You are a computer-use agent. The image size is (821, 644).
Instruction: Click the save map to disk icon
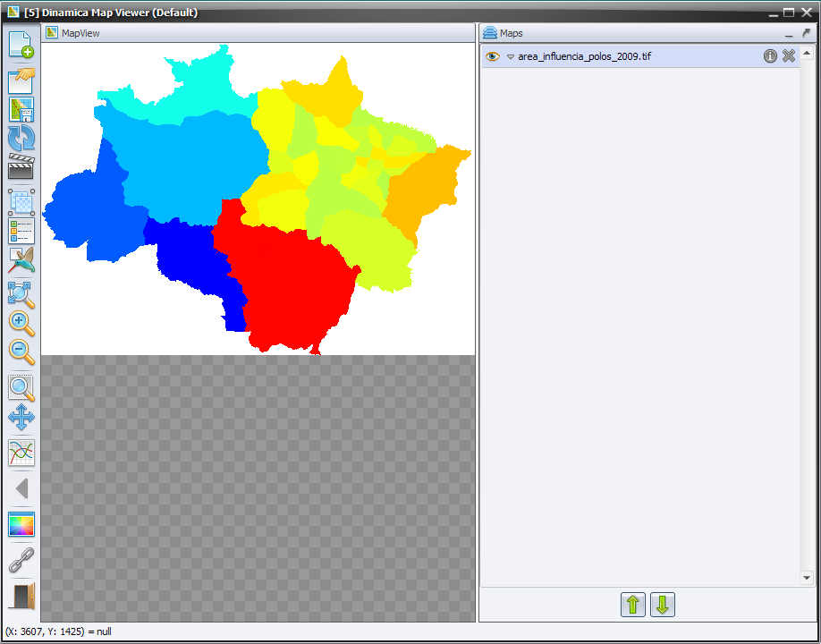click(x=21, y=109)
